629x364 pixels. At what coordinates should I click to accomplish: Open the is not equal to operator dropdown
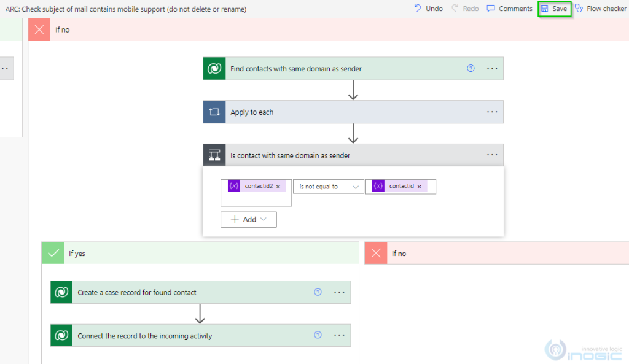pos(329,186)
